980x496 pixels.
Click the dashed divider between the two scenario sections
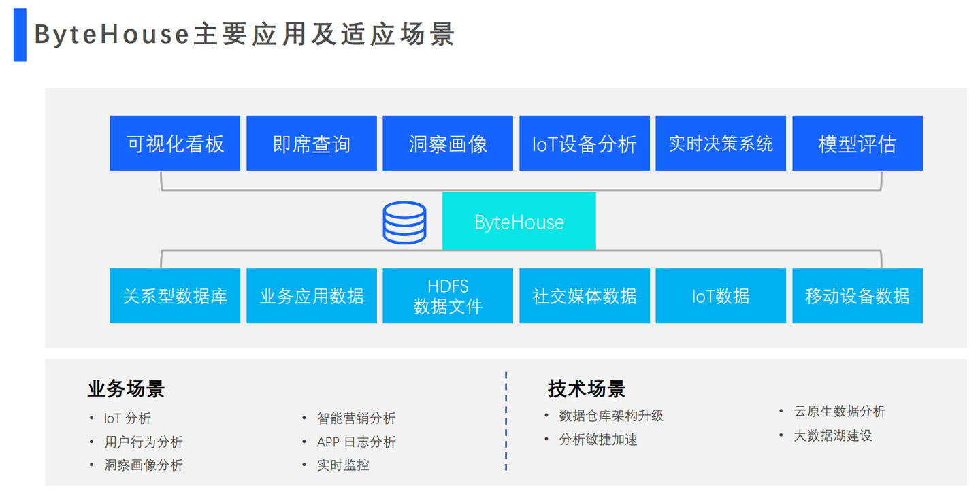[506, 422]
